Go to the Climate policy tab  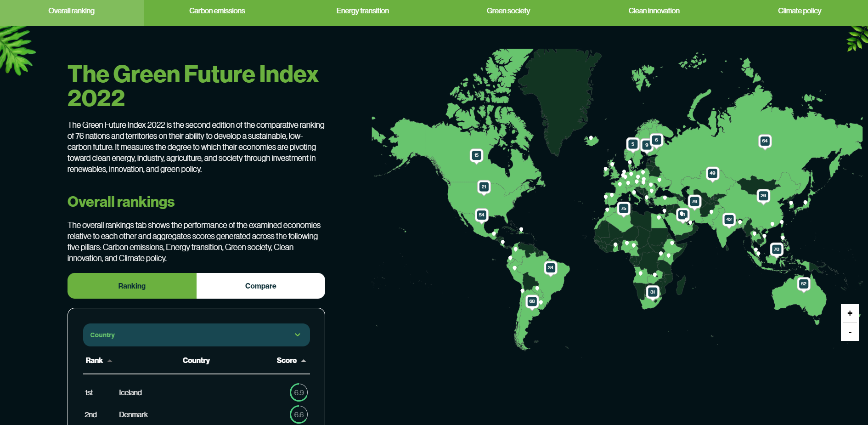(800, 11)
